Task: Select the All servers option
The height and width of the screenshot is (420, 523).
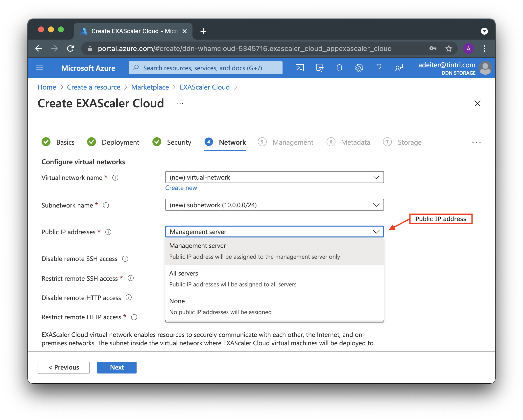Action: point(274,279)
